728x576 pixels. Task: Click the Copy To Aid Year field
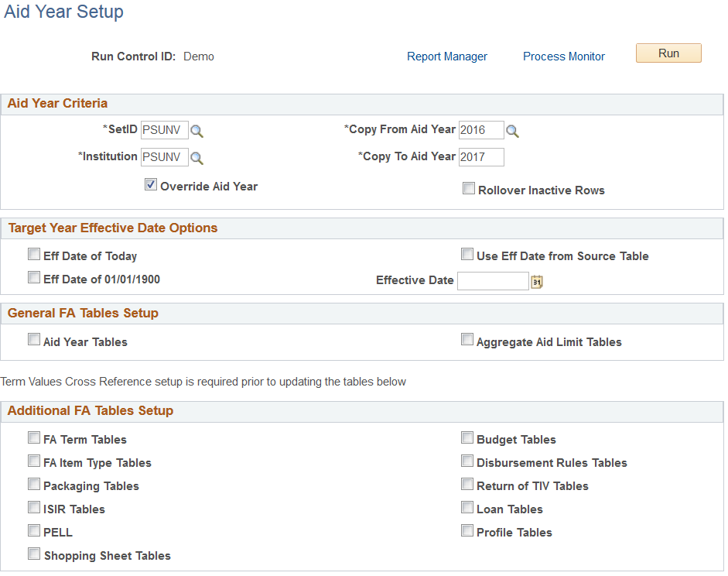point(483,157)
